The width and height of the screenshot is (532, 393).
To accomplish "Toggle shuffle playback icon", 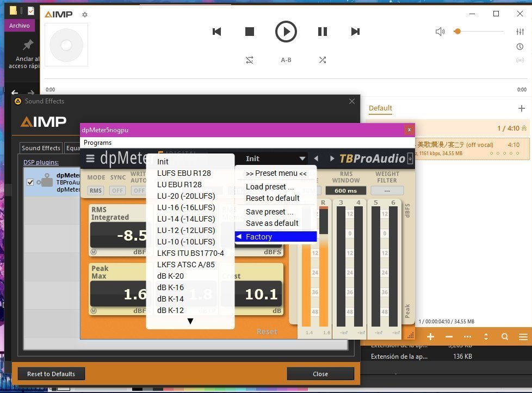I will (x=323, y=60).
